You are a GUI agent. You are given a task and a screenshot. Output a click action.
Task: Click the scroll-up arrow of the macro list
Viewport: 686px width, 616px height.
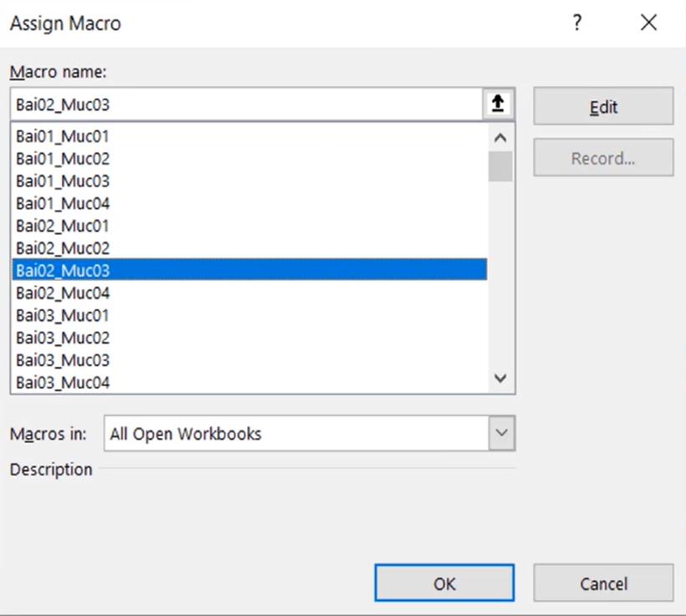(x=500, y=136)
